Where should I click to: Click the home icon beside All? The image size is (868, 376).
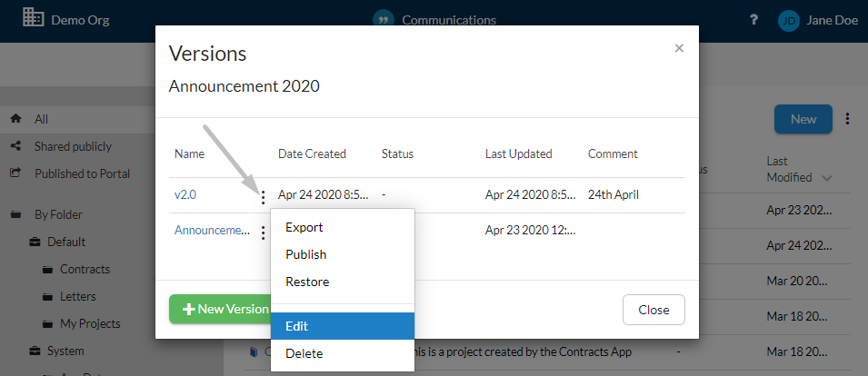(16, 119)
